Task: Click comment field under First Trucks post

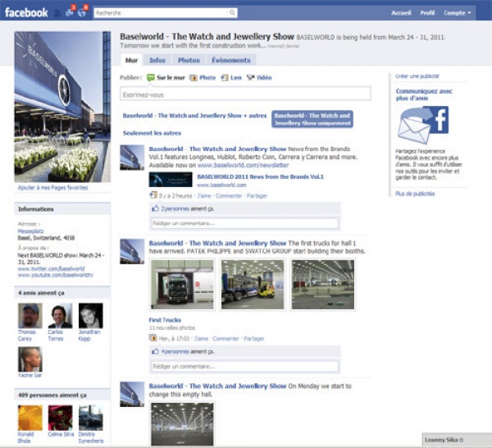Action: (x=245, y=366)
